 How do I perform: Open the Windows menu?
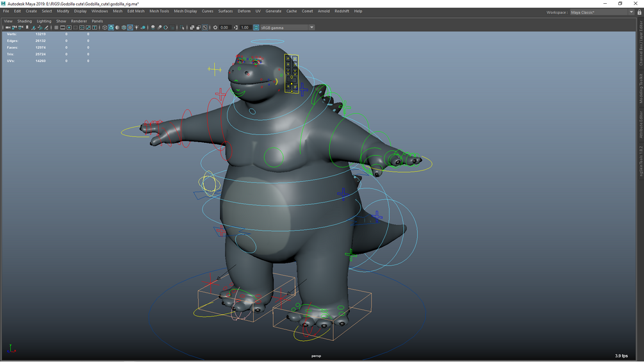coord(99,11)
